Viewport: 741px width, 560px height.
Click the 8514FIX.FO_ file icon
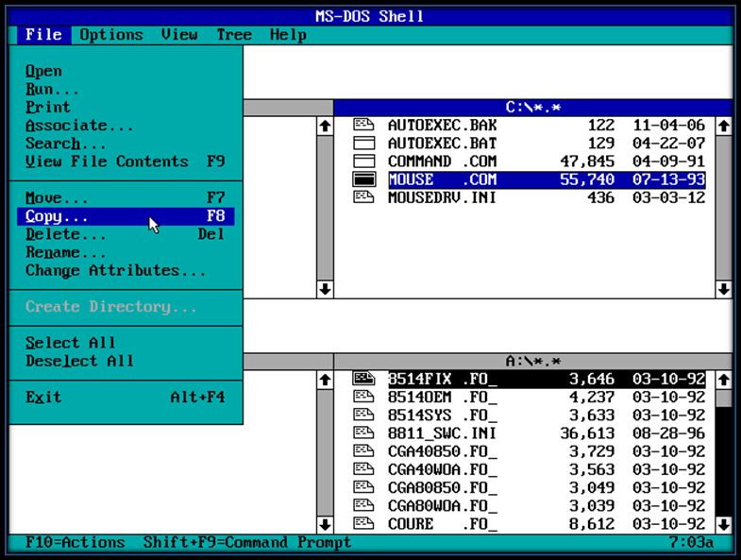(363, 379)
